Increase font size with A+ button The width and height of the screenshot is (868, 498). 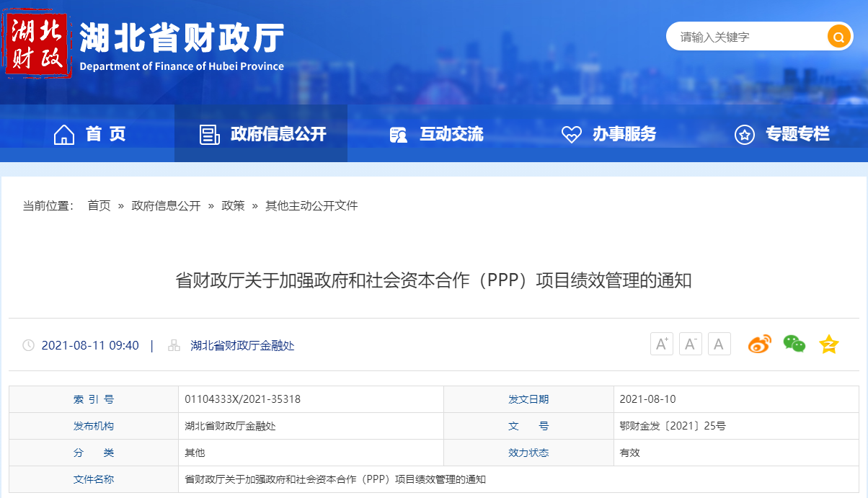pos(661,344)
